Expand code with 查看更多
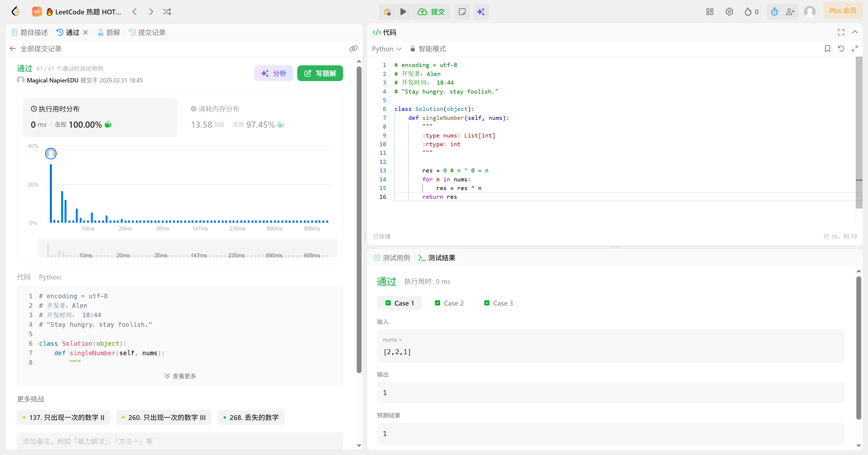The height and width of the screenshot is (455, 868). pos(180,376)
